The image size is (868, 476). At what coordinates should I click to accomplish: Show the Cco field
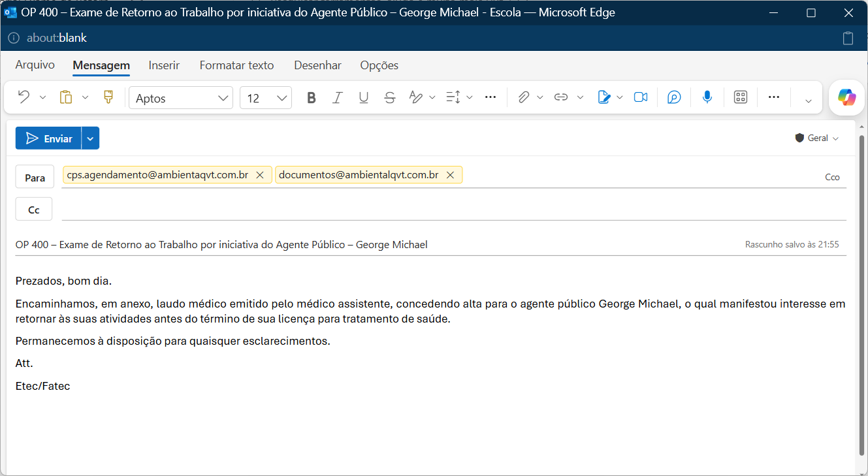tap(833, 177)
